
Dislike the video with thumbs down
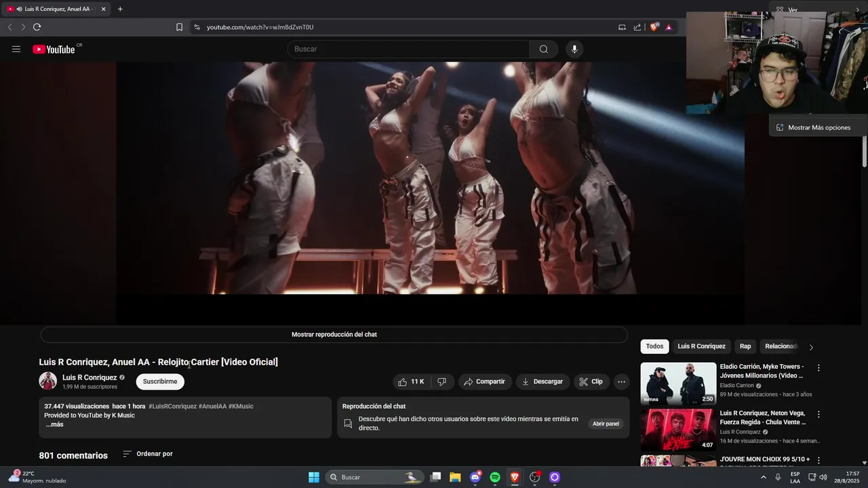click(441, 382)
